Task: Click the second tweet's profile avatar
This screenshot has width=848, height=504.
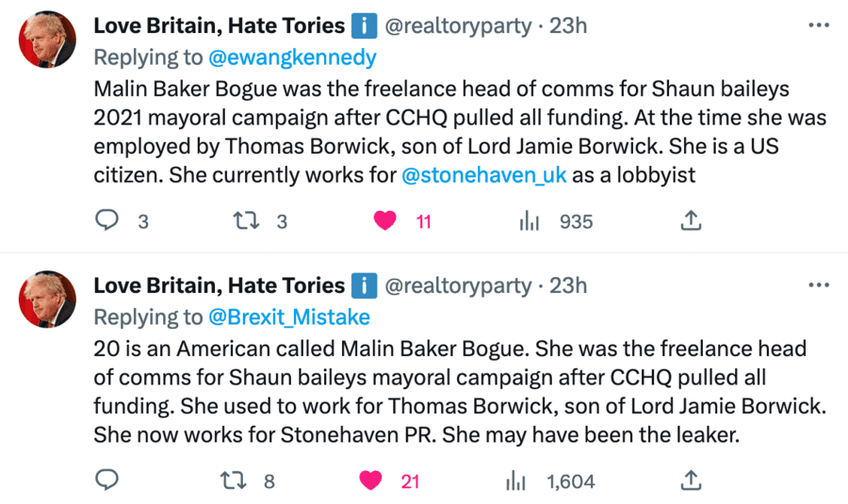Action: 48,299
